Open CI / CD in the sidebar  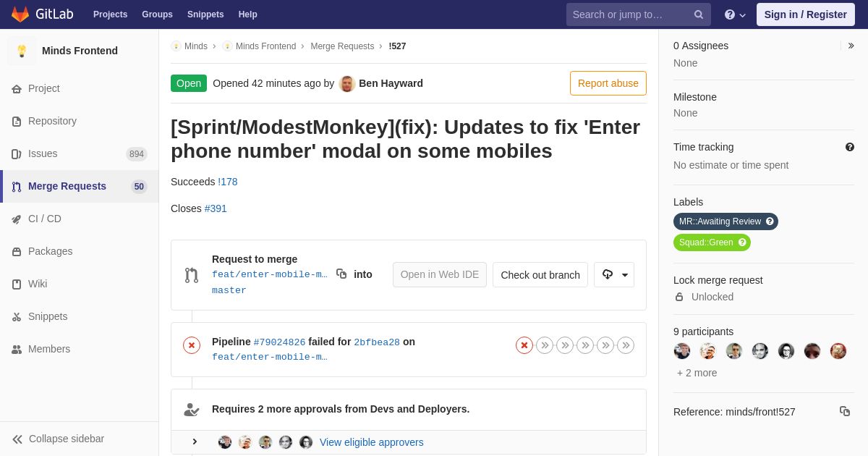(80, 219)
